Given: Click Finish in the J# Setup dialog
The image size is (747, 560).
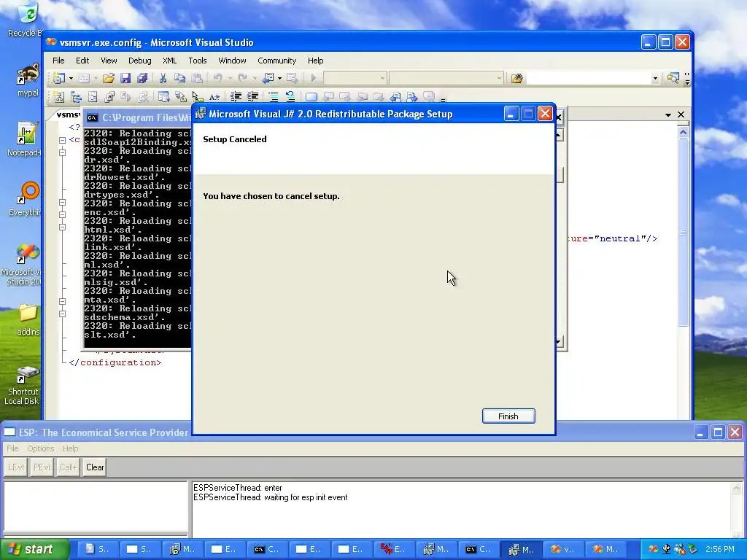Looking at the screenshot, I should 508,416.
